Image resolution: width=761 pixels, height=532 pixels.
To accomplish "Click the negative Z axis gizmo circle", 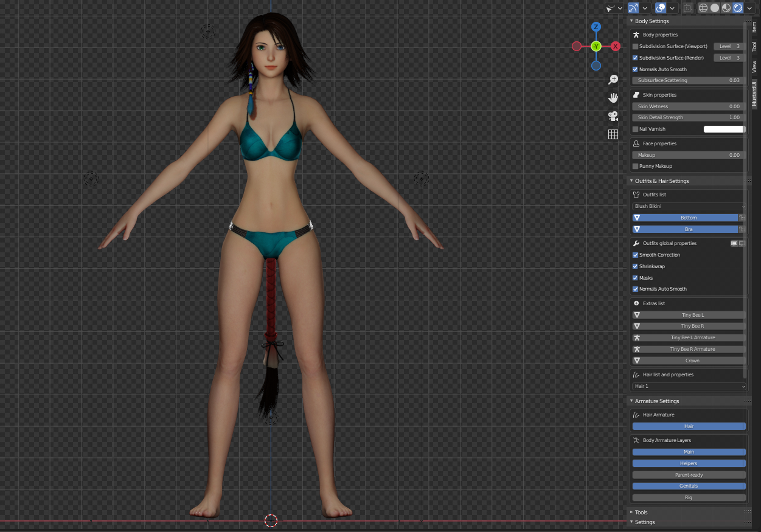I will point(596,65).
